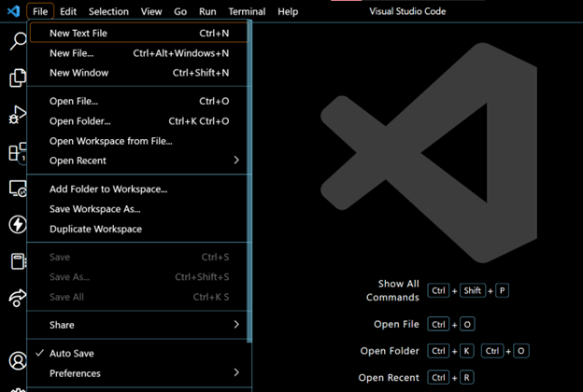Viewport: 583px width, 392px height.
Task: Open the notebook-style activity bar icon
Action: (18, 260)
